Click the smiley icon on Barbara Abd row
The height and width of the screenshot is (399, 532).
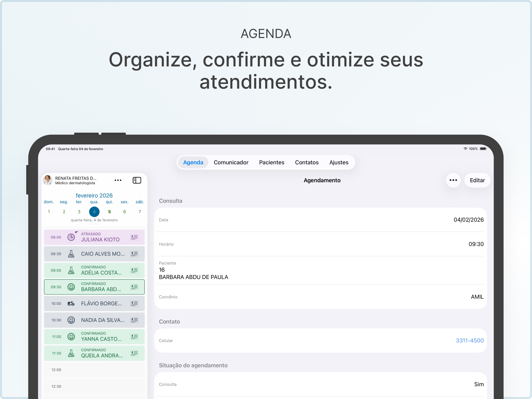coord(71,287)
